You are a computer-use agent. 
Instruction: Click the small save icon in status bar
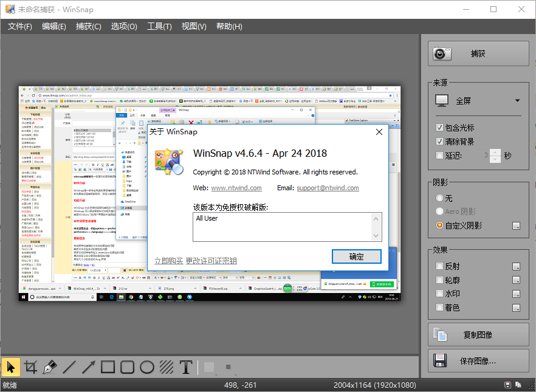tap(507, 385)
